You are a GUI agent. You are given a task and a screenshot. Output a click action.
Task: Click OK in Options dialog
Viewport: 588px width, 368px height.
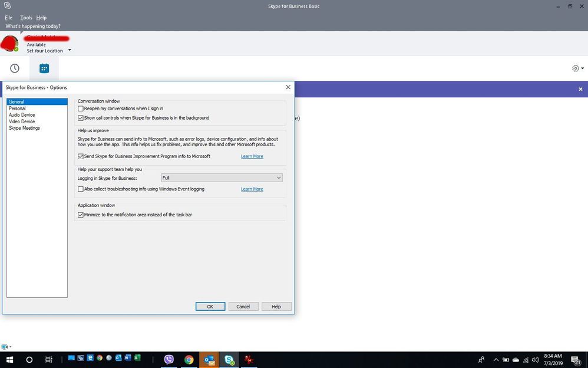[x=210, y=307]
